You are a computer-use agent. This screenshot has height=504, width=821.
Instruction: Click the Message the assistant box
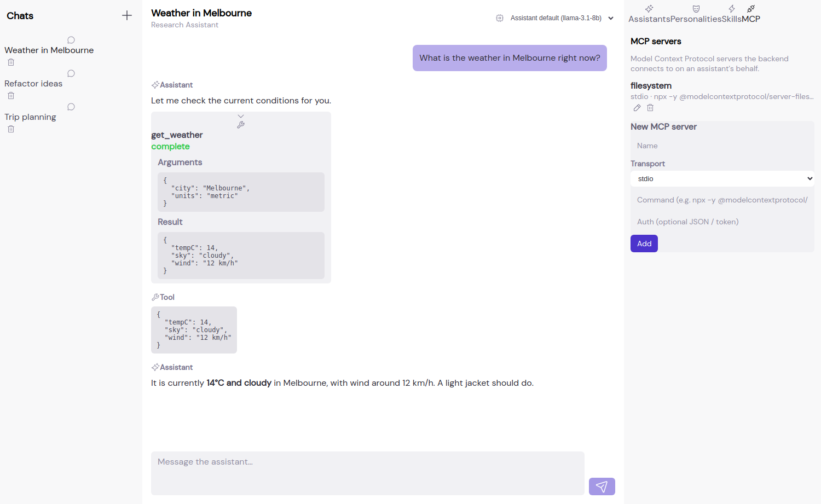click(x=368, y=473)
